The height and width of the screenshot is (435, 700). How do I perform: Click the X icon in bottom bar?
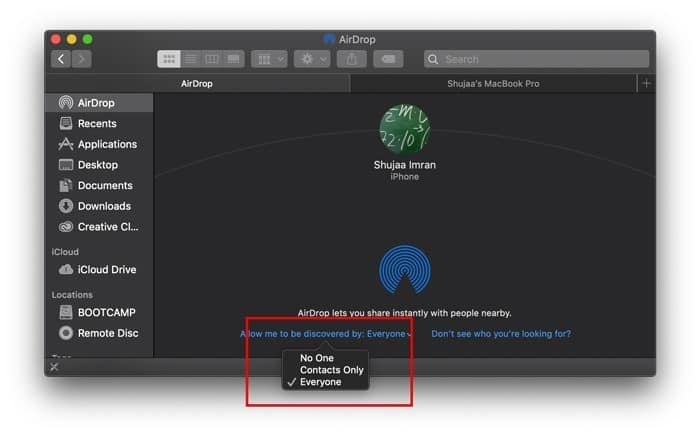(x=54, y=367)
